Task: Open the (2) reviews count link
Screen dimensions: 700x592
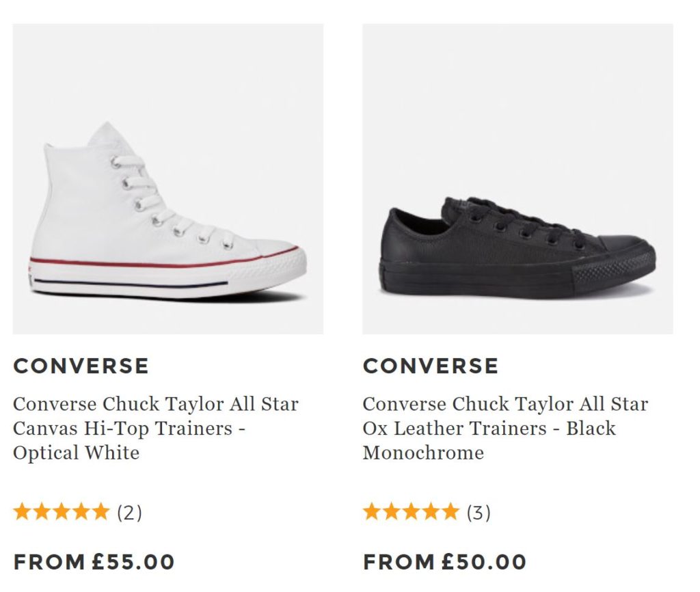Action: pos(130,512)
